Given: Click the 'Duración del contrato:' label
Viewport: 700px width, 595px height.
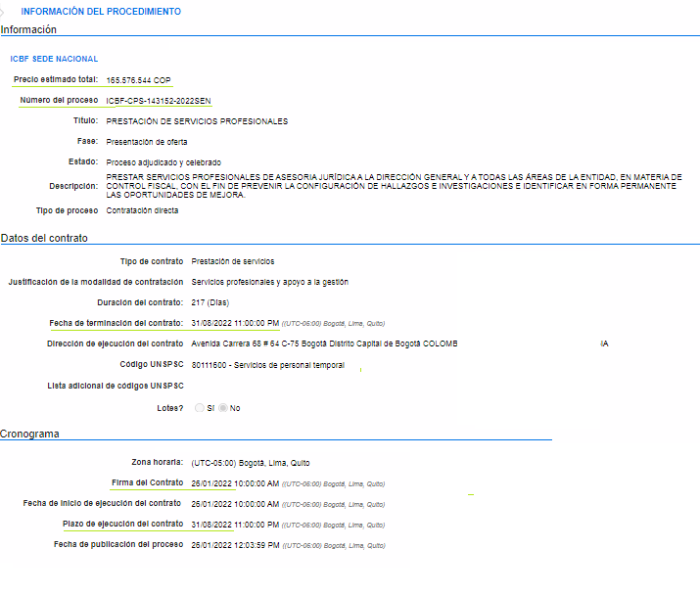Looking at the screenshot, I should click(x=140, y=302).
